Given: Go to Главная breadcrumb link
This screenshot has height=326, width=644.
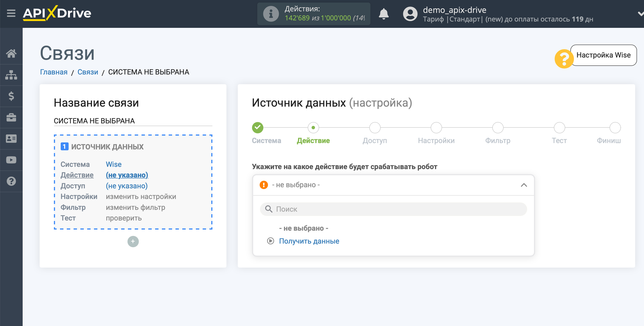Looking at the screenshot, I should (x=54, y=72).
